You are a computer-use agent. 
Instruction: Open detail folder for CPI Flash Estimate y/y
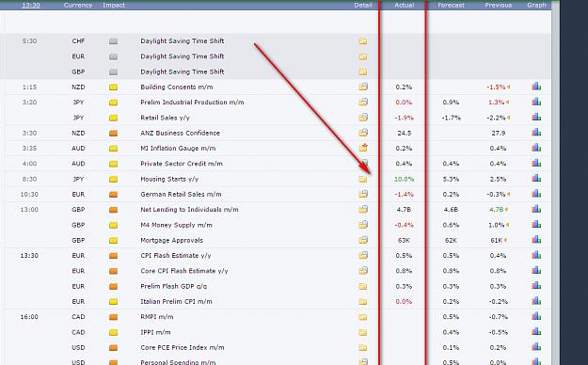pos(362,255)
